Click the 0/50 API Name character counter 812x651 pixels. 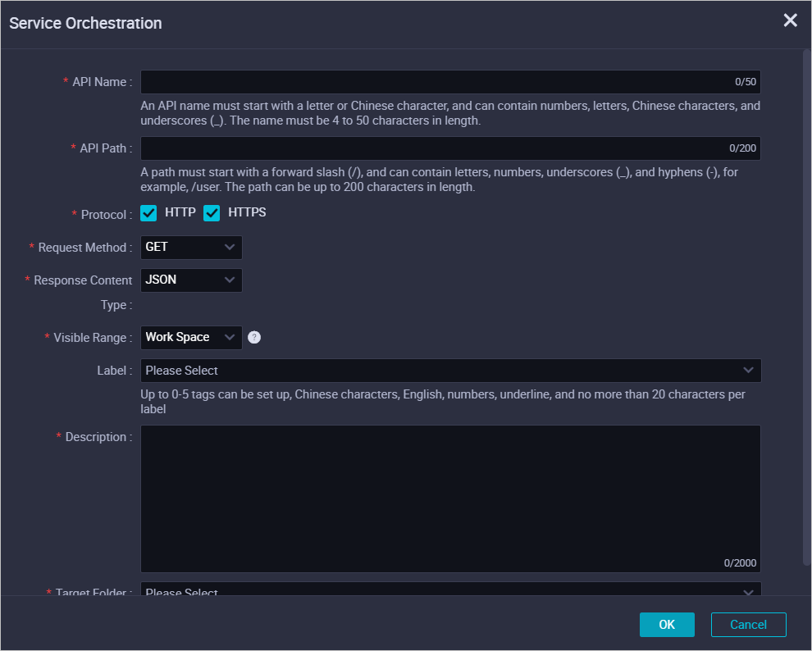[746, 82]
